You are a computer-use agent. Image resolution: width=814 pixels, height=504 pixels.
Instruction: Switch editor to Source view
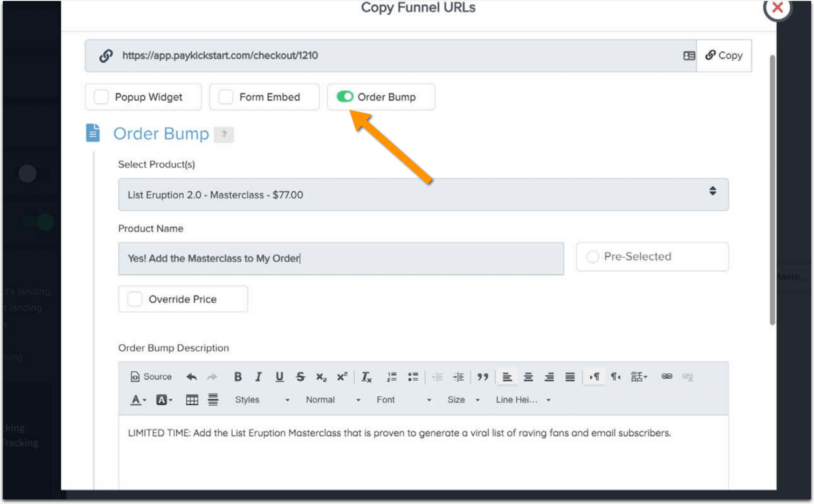tap(151, 377)
